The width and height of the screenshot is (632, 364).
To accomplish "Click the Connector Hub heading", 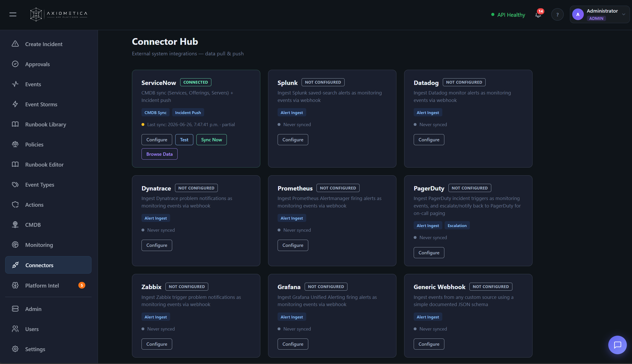I will [x=165, y=41].
